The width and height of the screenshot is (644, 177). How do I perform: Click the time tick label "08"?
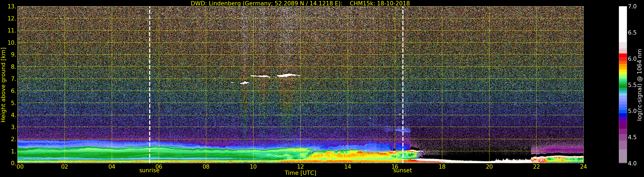[x=206, y=167]
